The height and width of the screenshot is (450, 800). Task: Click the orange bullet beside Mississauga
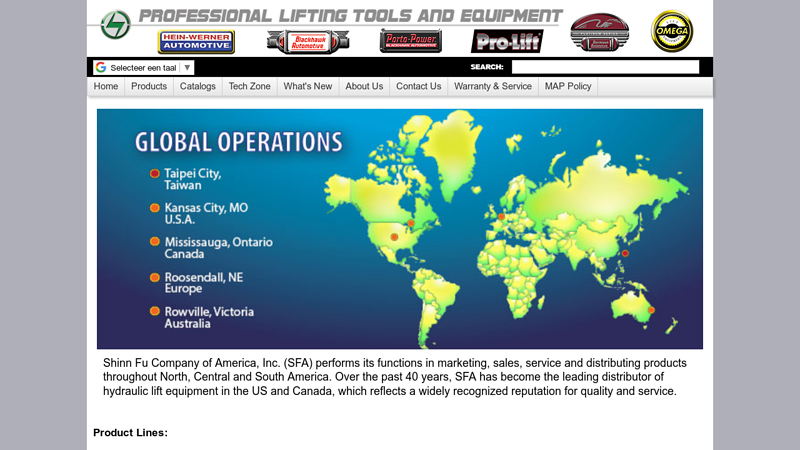point(155,241)
